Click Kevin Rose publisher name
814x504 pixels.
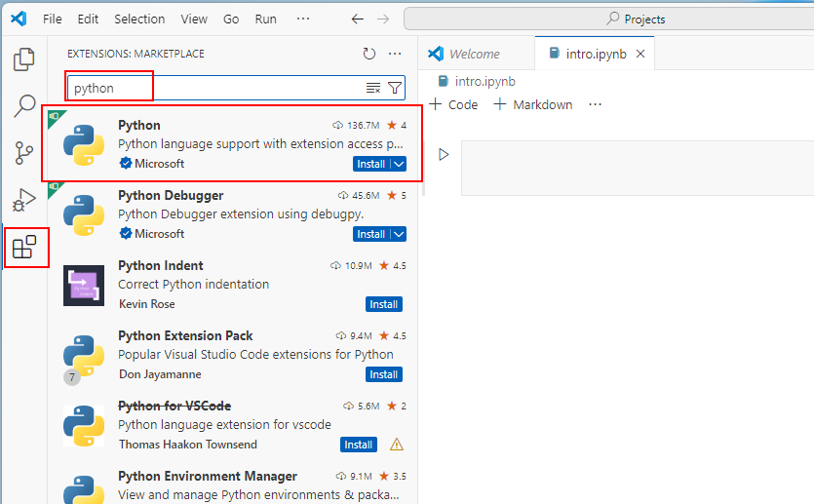tap(147, 304)
